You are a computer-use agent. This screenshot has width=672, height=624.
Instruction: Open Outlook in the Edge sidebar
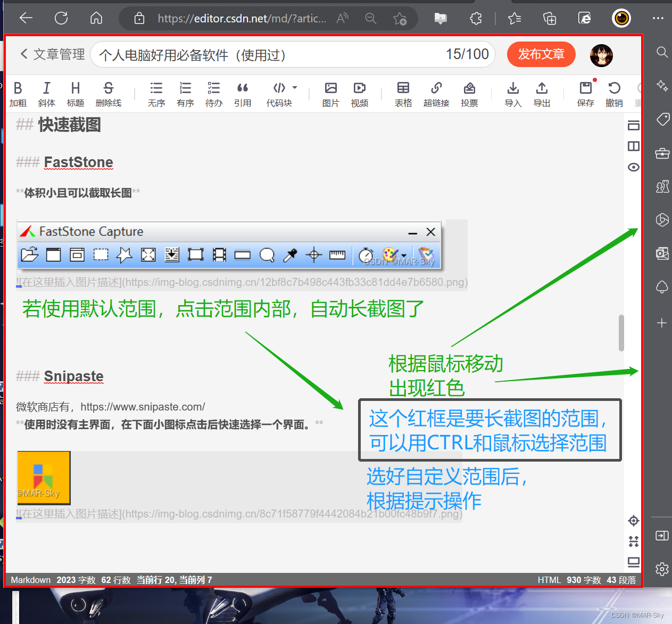(x=662, y=253)
